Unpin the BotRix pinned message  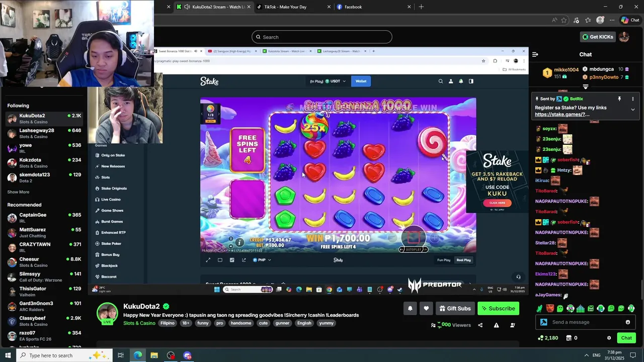click(619, 99)
